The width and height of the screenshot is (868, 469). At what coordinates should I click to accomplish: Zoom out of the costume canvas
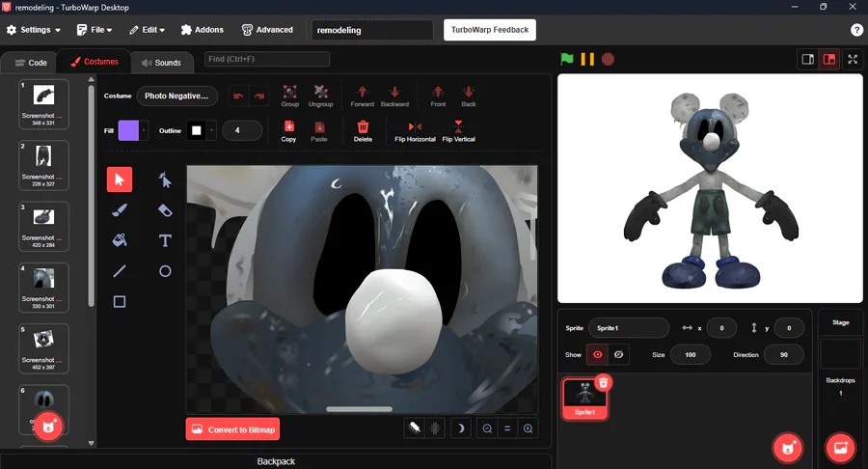[487, 428]
